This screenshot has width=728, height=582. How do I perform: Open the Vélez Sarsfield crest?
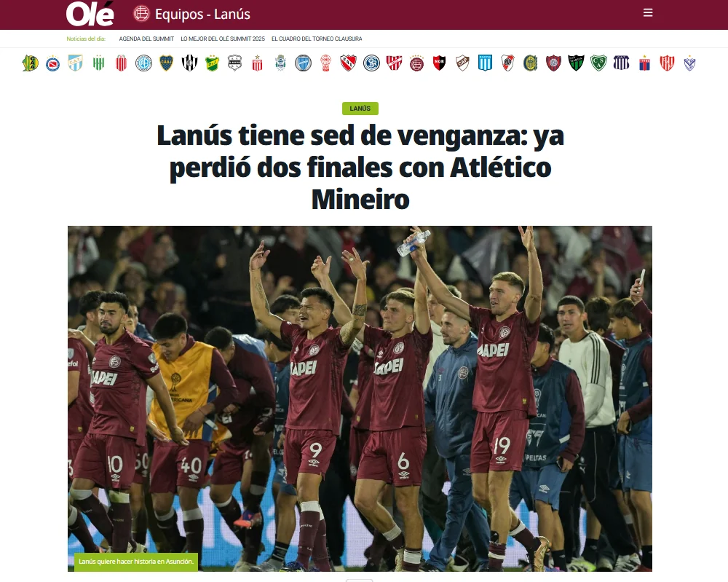click(689, 63)
